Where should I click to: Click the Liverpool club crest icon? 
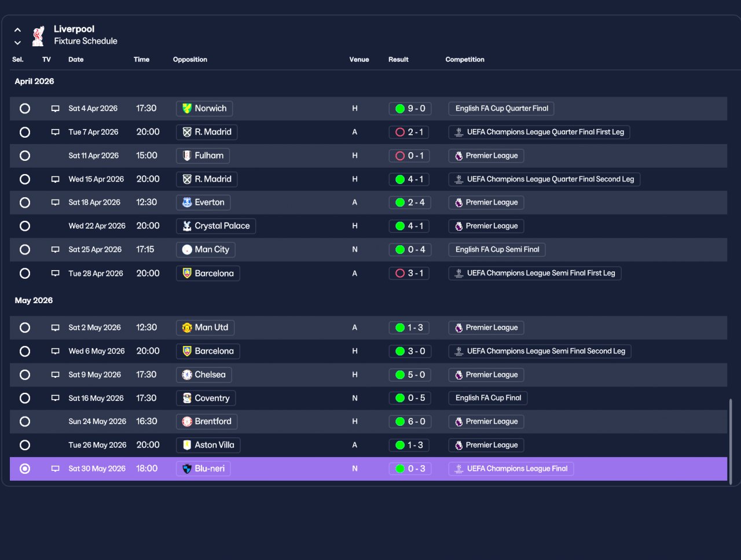[38, 35]
